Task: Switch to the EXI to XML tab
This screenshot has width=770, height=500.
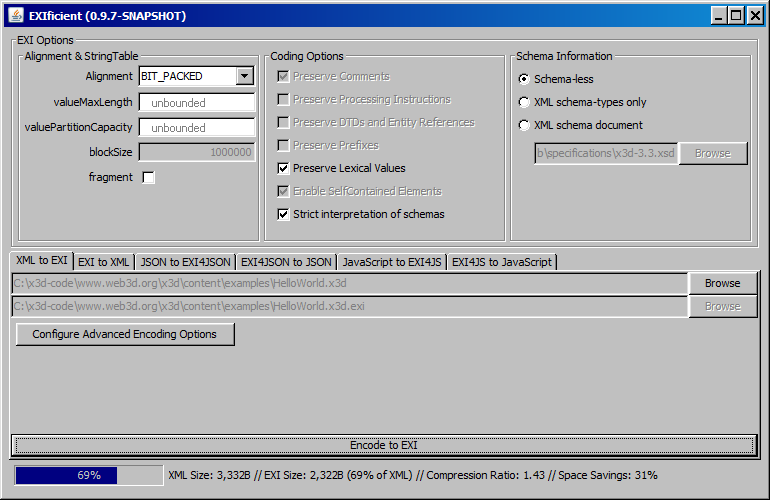Action: (x=104, y=262)
